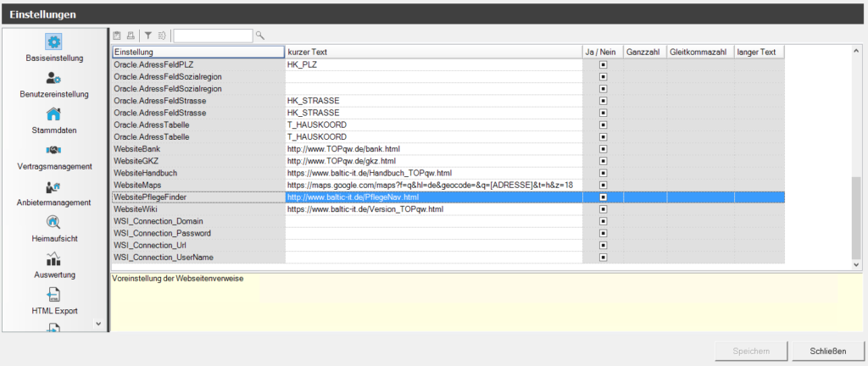Click the toolbar search input field

pyautogui.click(x=213, y=36)
